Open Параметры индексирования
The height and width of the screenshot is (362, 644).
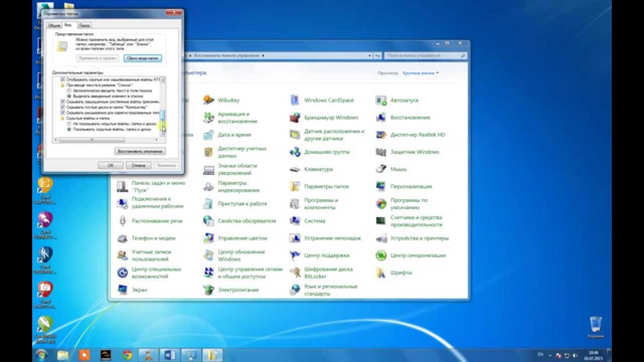point(231,187)
